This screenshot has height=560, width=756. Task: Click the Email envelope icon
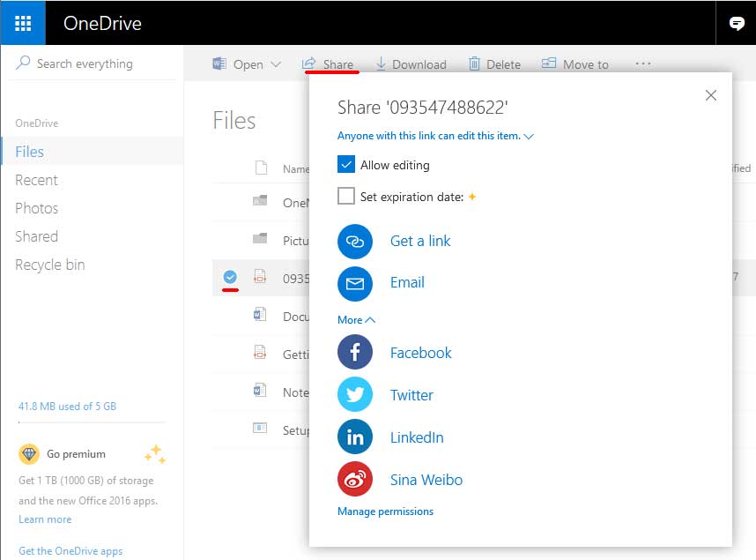tap(355, 283)
